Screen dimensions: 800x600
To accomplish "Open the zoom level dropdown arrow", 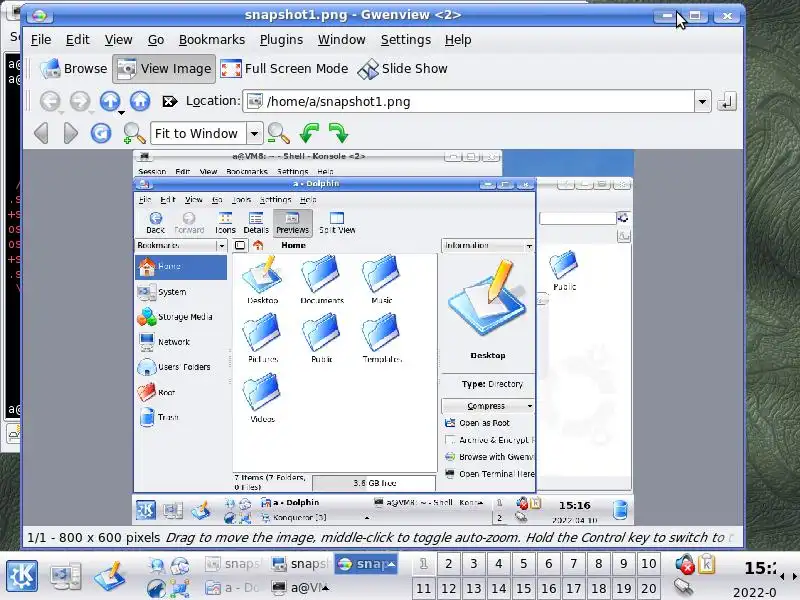I will click(x=254, y=134).
